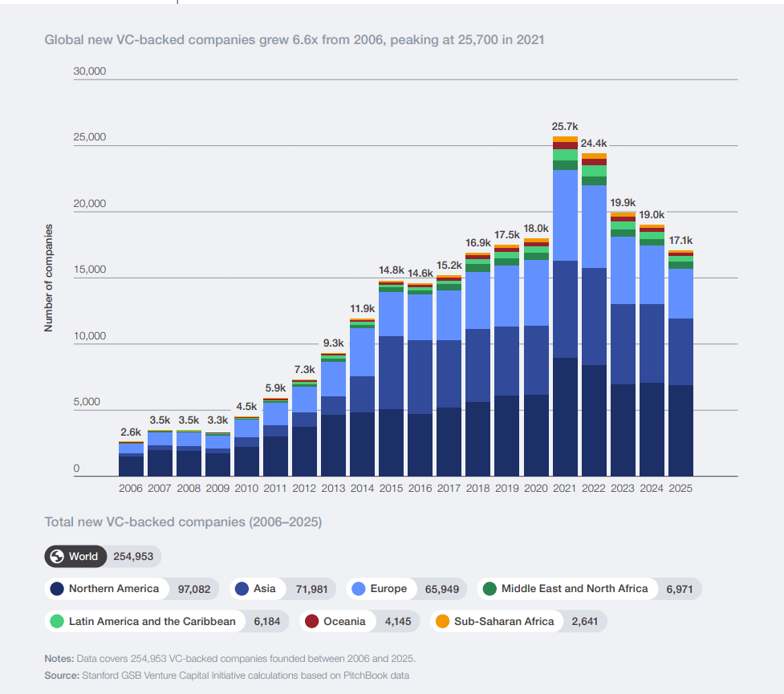Click the 2006 stacked bar
The height and width of the screenshot is (694, 784).
(x=131, y=458)
